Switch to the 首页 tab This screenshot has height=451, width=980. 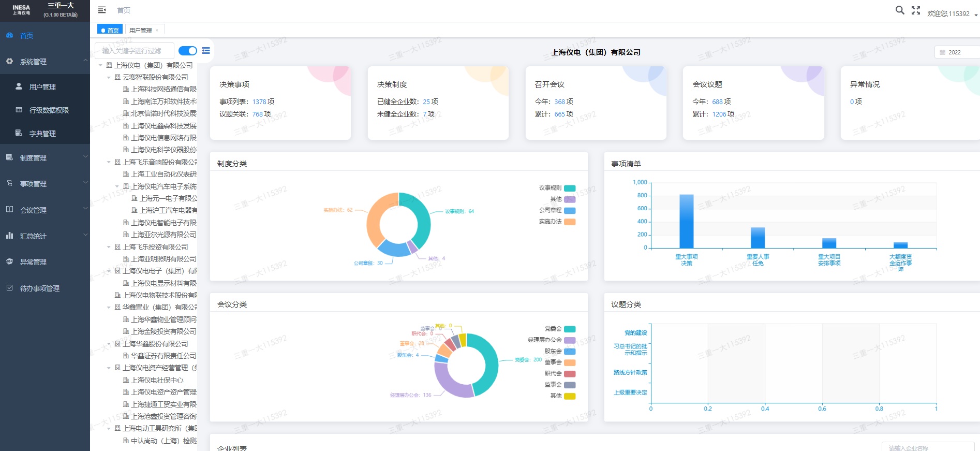110,30
